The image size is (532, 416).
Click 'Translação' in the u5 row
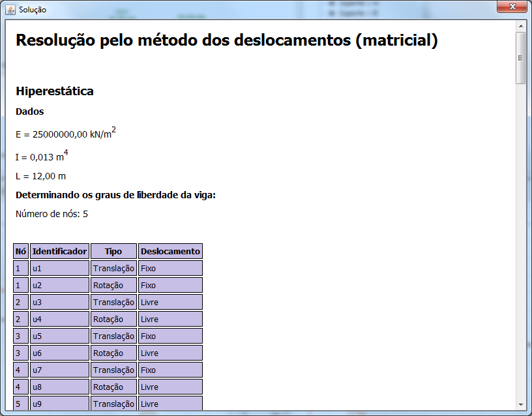[x=113, y=336]
